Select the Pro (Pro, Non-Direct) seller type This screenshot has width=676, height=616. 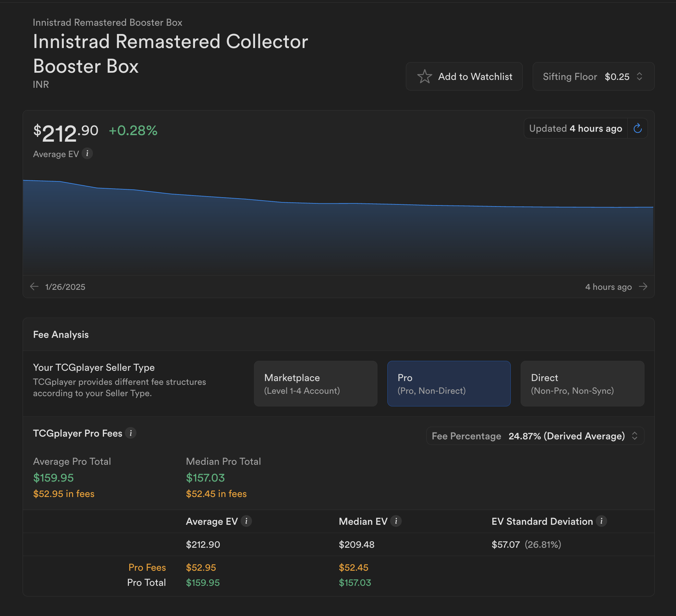click(x=449, y=383)
